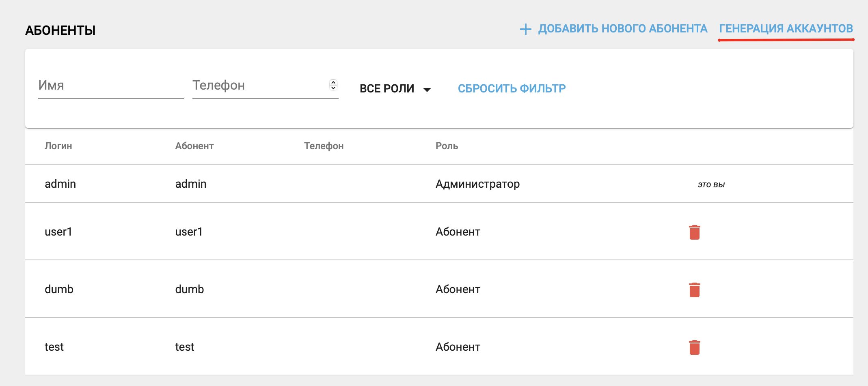
Task: Remove the test subscriber with trash icon
Action: click(x=694, y=347)
